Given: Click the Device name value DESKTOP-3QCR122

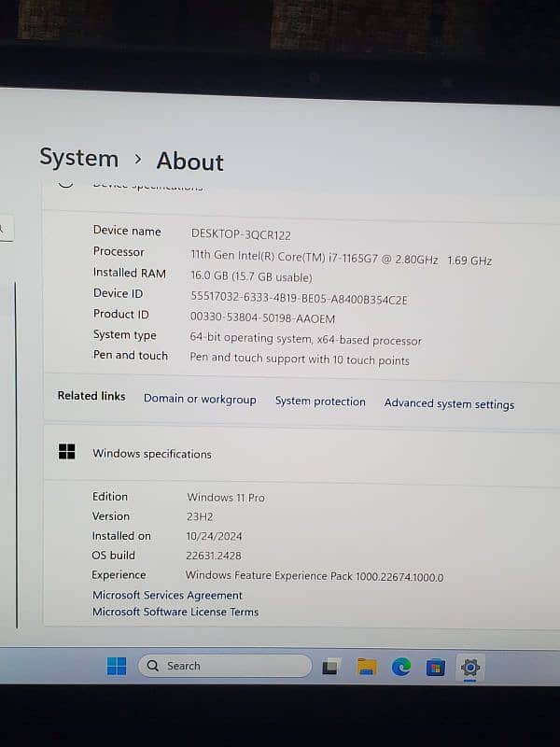Looking at the screenshot, I should 241,234.
